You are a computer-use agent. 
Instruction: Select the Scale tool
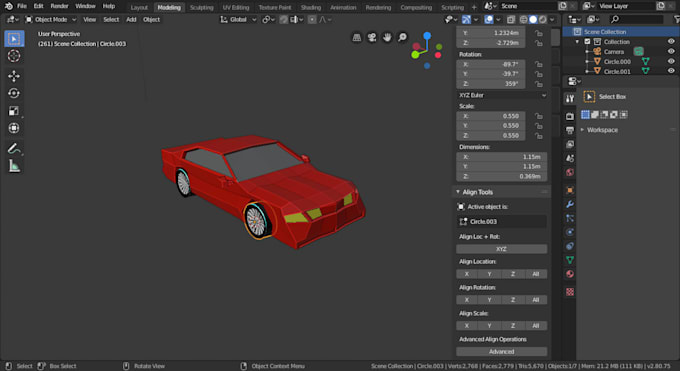(x=14, y=111)
